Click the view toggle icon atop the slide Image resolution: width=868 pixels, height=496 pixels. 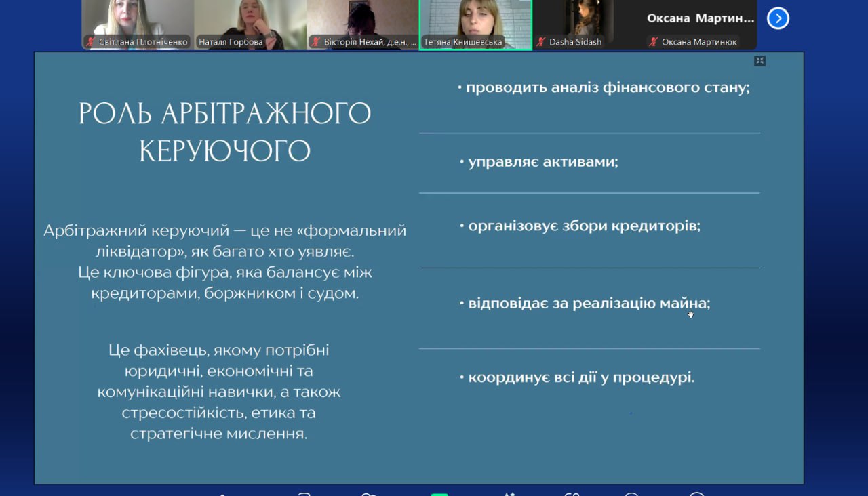click(x=759, y=61)
